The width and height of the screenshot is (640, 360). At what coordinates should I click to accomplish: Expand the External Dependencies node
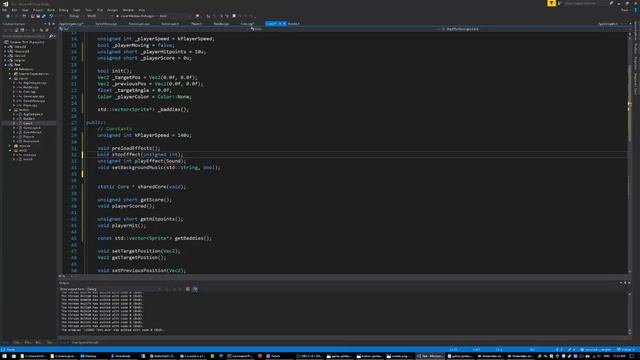point(10,73)
